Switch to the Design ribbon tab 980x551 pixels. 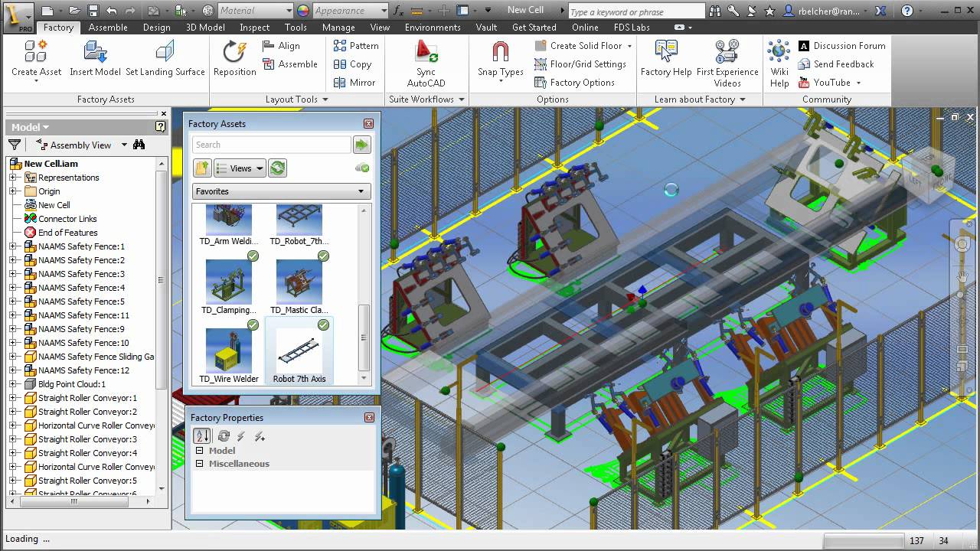point(157,28)
